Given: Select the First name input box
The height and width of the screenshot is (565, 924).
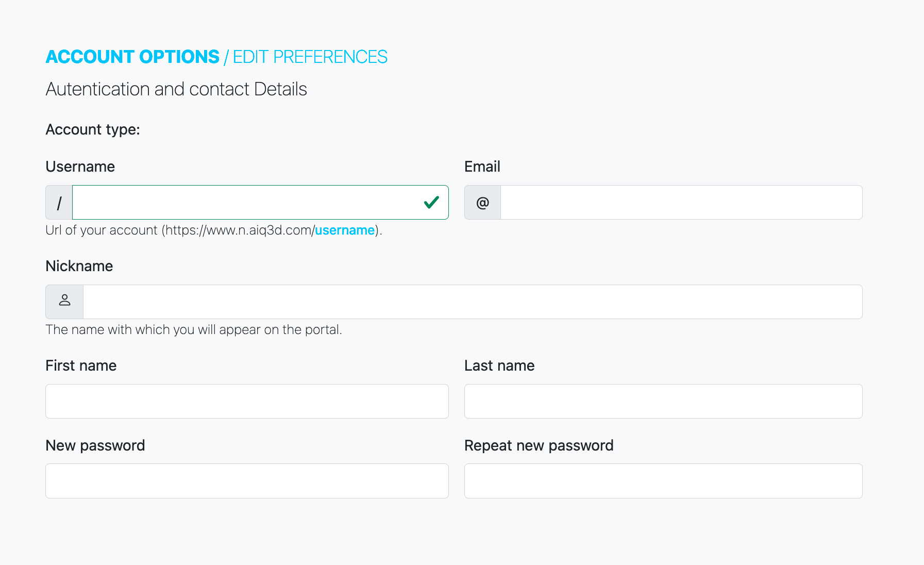Looking at the screenshot, I should pos(247,401).
